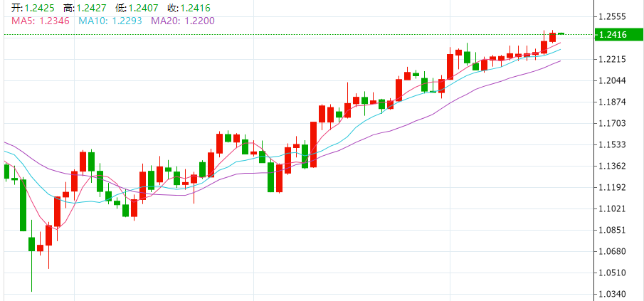Click the 1.2044 price axis label
This screenshot has height=301, width=644.
(x=618, y=80)
